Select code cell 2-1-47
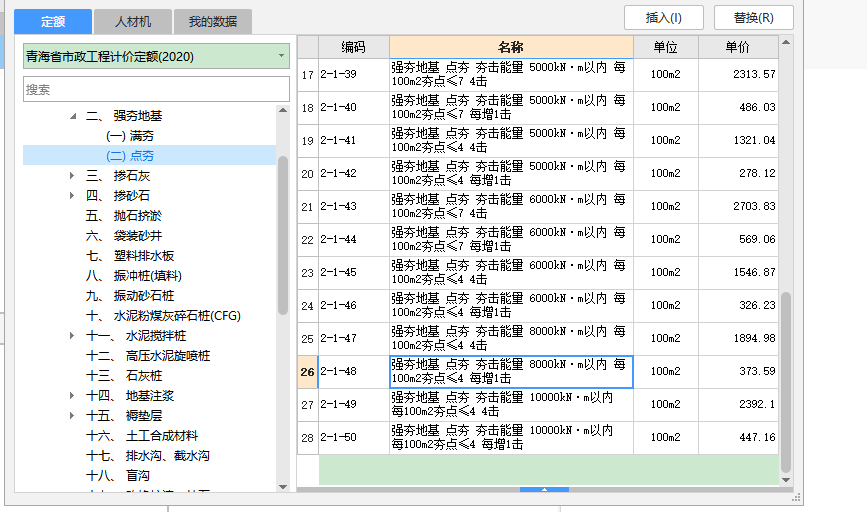867x512 pixels. tap(354, 338)
